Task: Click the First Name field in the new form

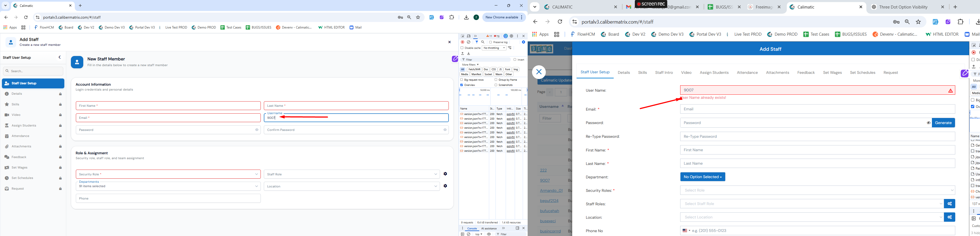Action: pos(168,106)
